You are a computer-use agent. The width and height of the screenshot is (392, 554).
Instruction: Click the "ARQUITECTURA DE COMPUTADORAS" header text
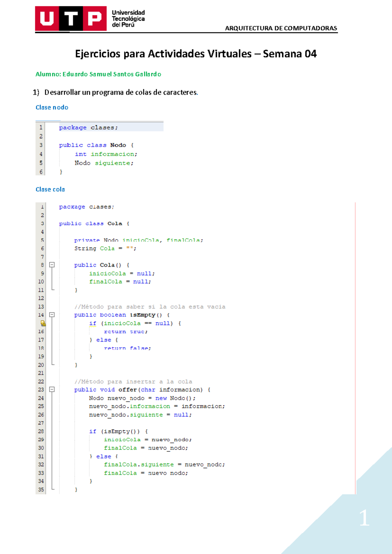[281, 28]
